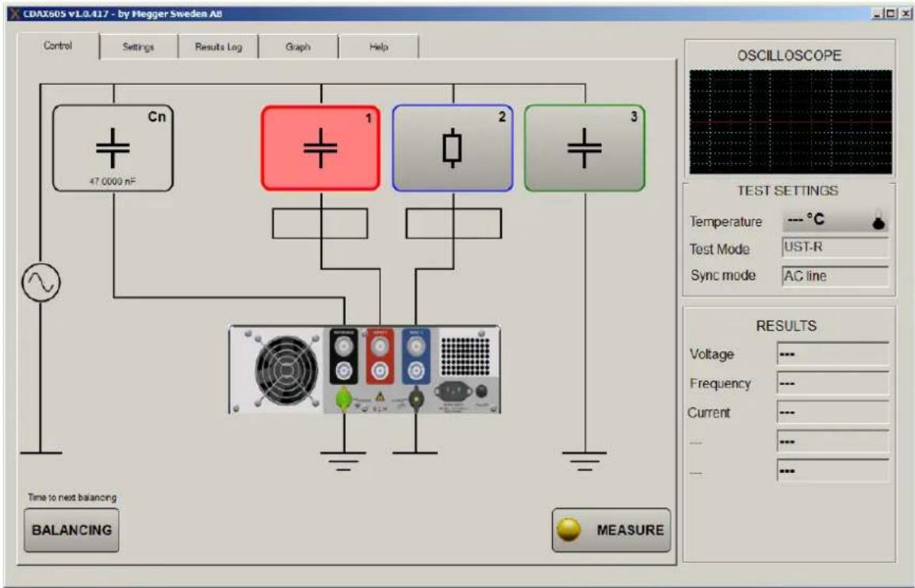The height and width of the screenshot is (588, 915).
Task: Click the Test Mode UST-R field
Action: point(835,247)
